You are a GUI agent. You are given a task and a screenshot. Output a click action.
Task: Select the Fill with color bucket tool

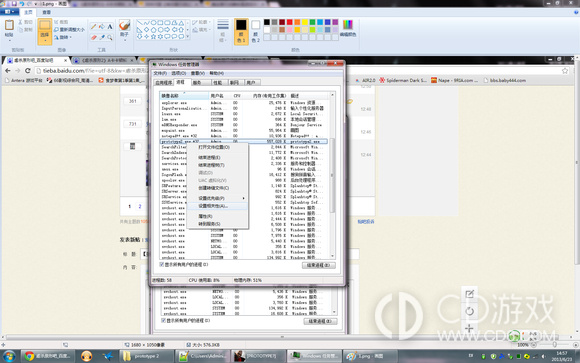[102, 27]
